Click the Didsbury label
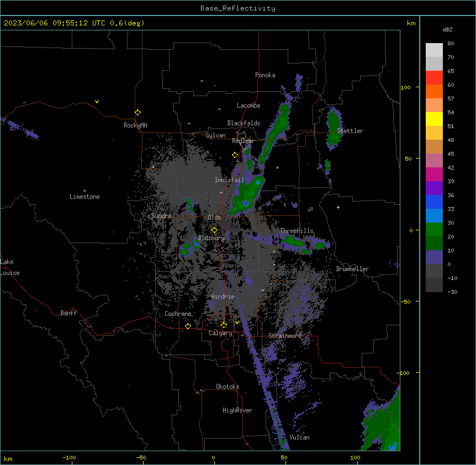476x465 pixels. pos(211,238)
